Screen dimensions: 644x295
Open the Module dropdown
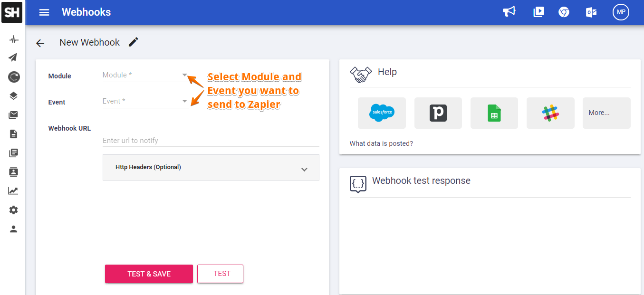point(145,75)
